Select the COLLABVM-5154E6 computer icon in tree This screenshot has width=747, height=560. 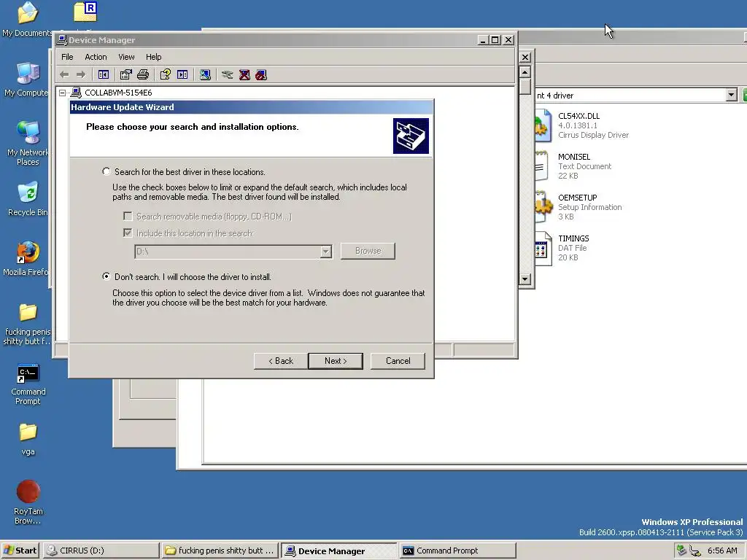tap(76, 93)
